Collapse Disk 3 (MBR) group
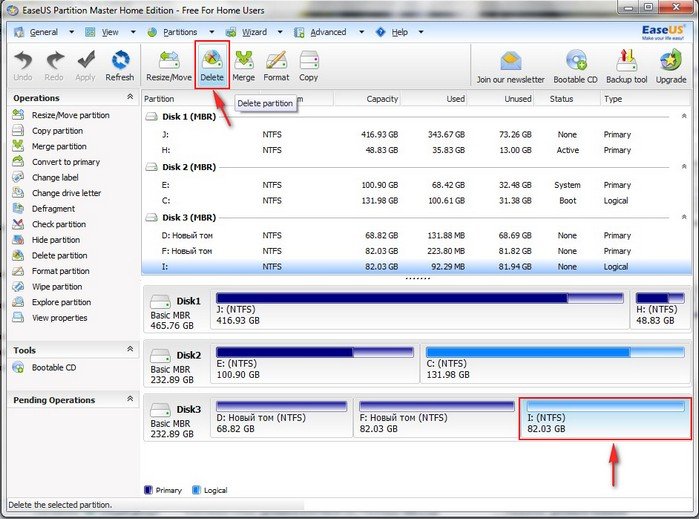Image resolution: width=699 pixels, height=519 pixels. pos(684,217)
